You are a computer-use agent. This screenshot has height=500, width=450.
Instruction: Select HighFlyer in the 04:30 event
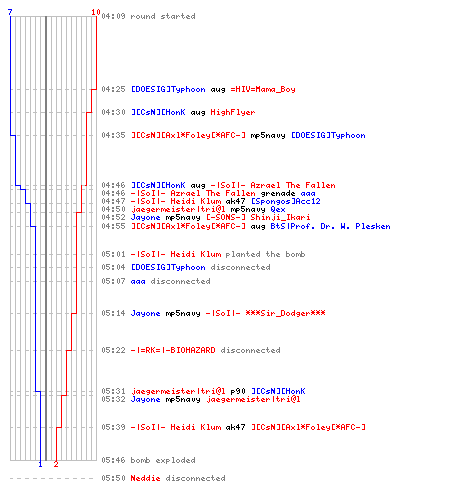(x=233, y=112)
